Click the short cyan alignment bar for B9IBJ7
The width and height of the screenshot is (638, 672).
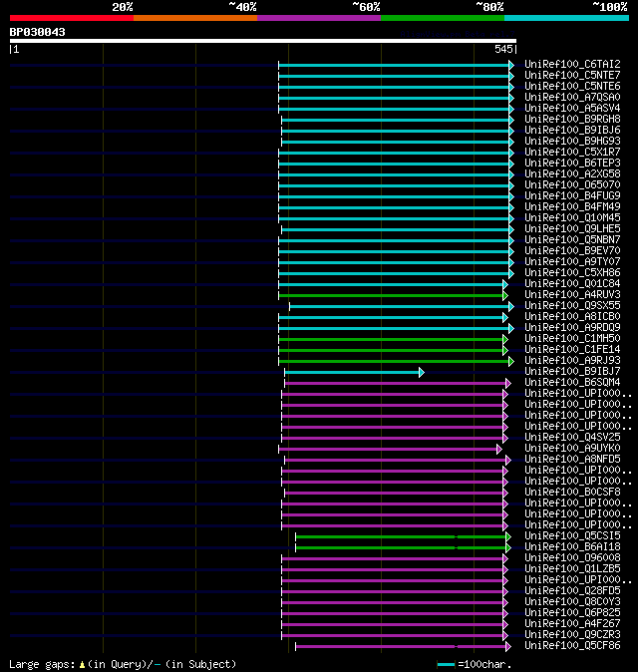click(352, 373)
